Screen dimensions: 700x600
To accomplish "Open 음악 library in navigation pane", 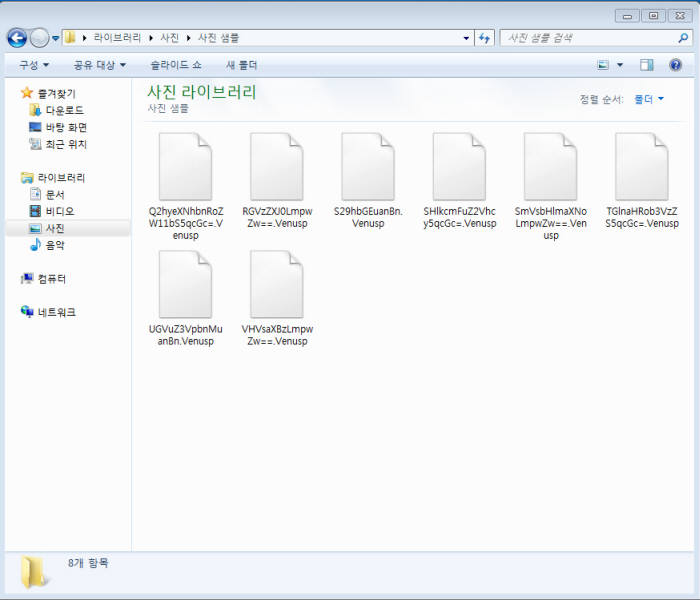I will pyautogui.click(x=55, y=245).
